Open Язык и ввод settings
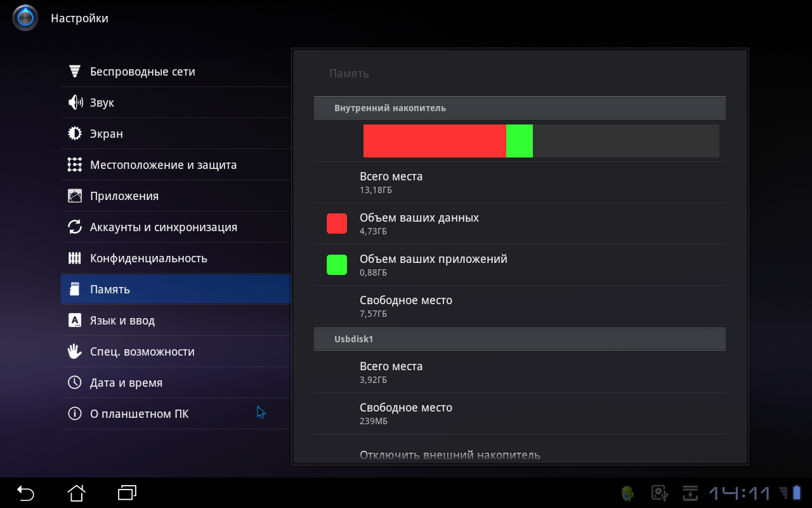The width and height of the screenshot is (812, 508). coord(122,321)
